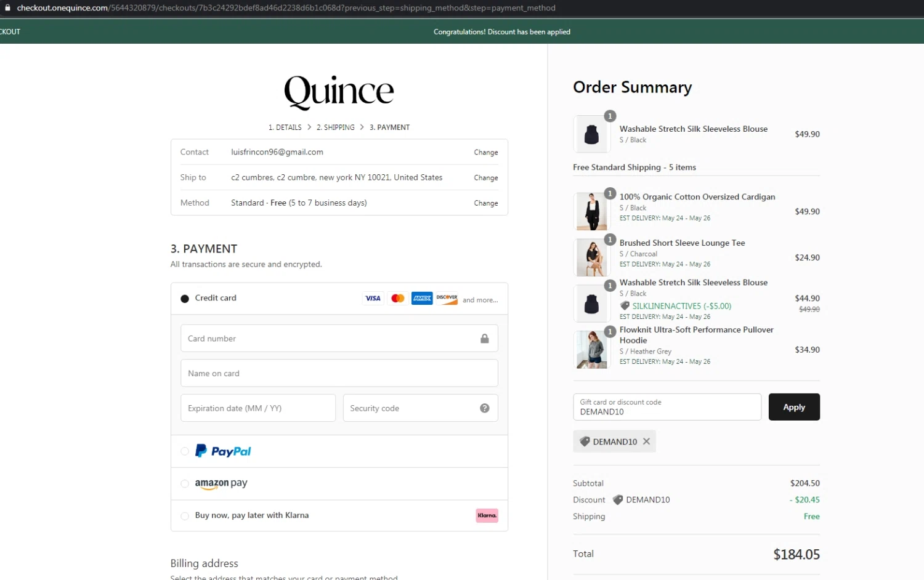The image size is (924, 580).
Task: Click the PayPal logo
Action: coord(223,451)
